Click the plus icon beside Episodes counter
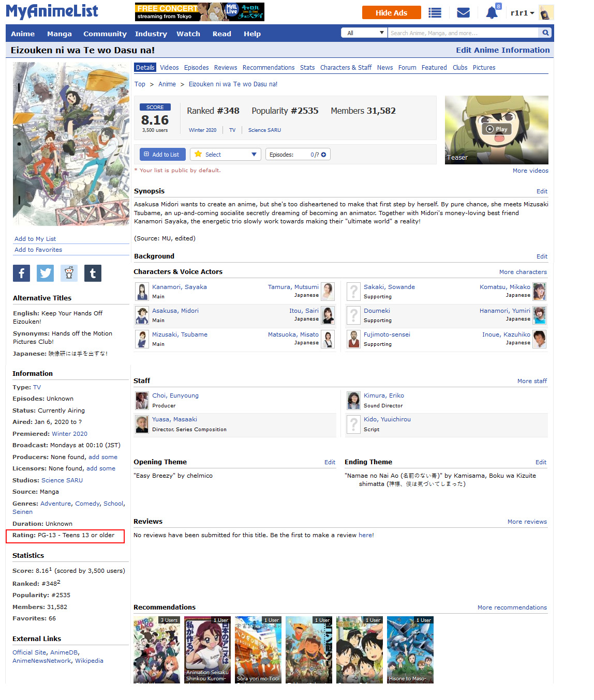The width and height of the screenshot is (594, 700). (324, 155)
